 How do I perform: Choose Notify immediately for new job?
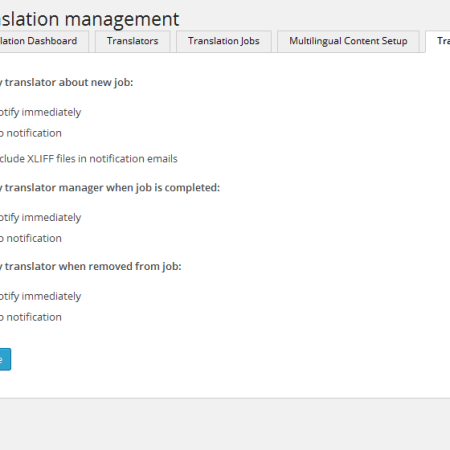[x=40, y=112]
